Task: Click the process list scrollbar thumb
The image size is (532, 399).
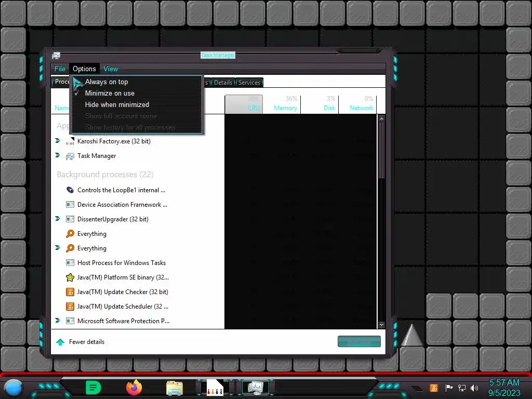Action: [382, 150]
